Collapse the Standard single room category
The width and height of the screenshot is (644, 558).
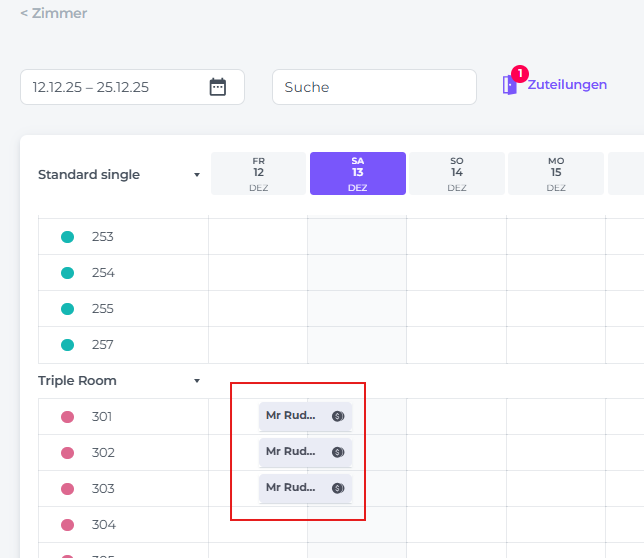[x=197, y=175]
